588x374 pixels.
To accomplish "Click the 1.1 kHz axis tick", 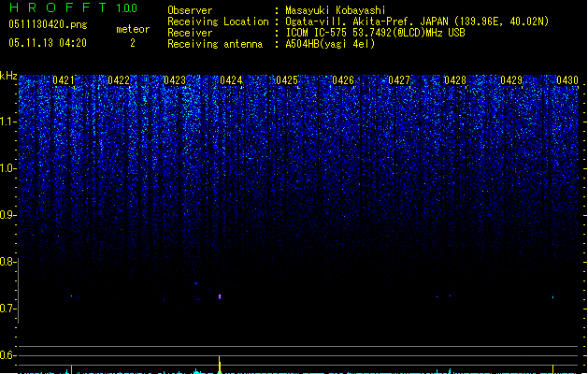I will pos(8,122).
